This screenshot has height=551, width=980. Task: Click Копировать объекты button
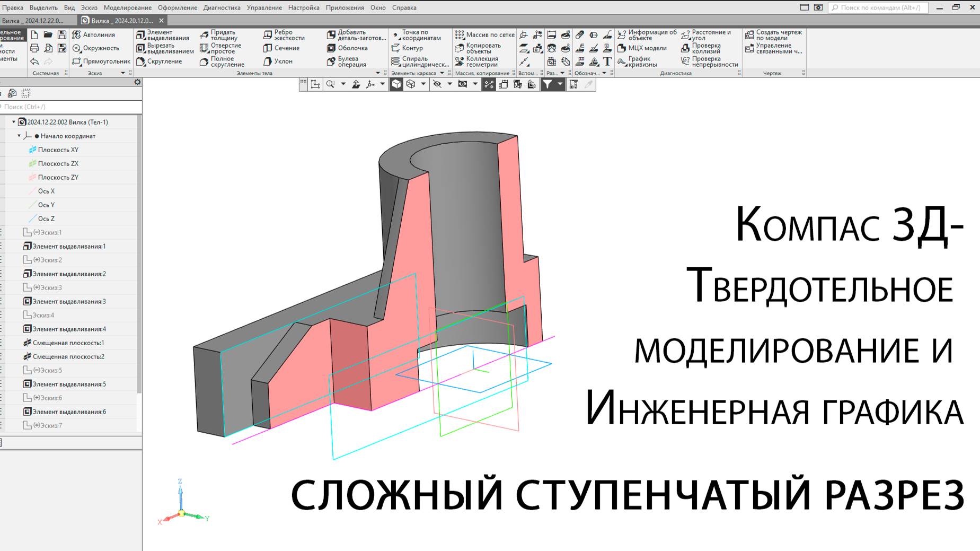(478, 48)
